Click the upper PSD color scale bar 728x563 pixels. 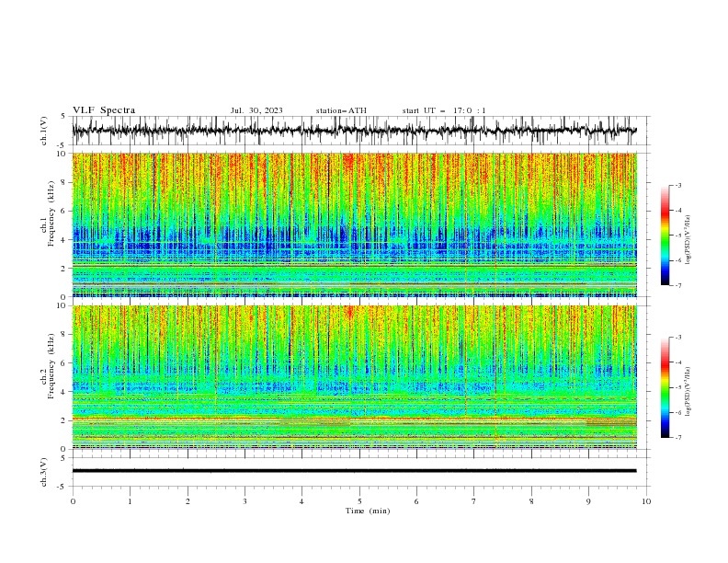coord(665,236)
